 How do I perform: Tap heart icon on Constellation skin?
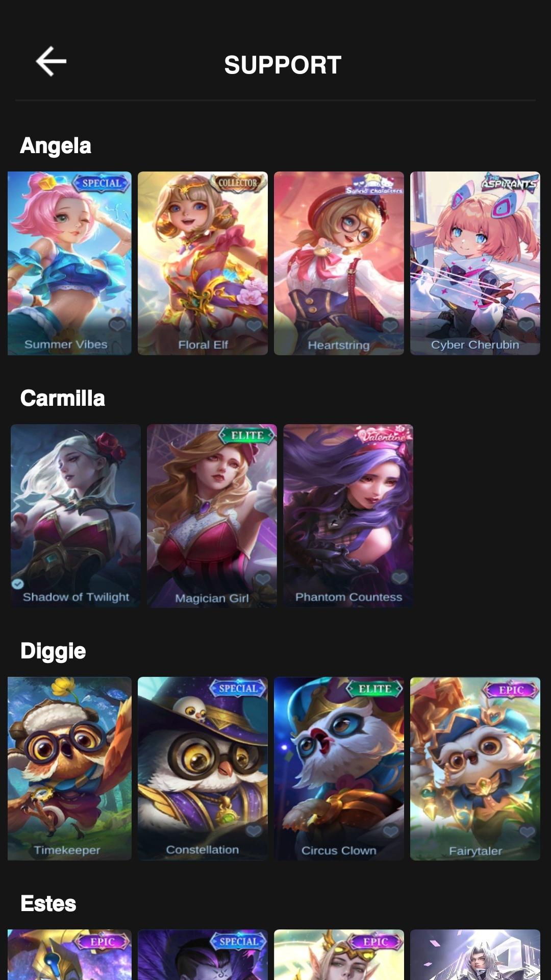pos(254,830)
